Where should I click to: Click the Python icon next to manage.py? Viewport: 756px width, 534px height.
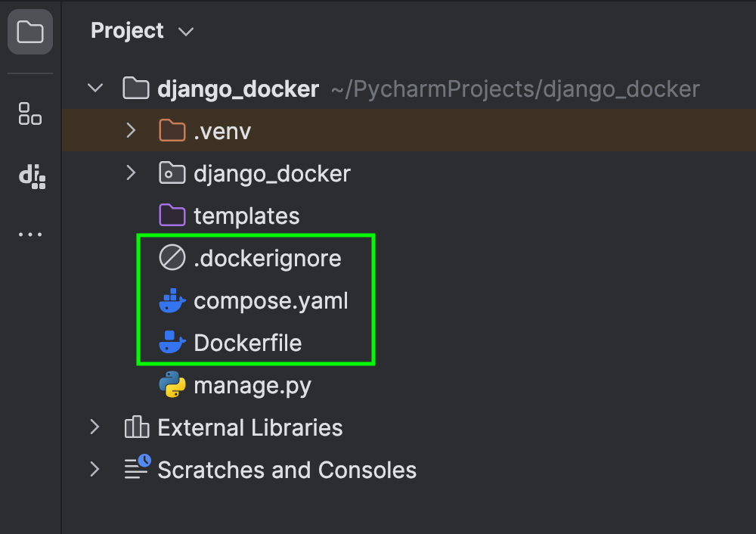pos(172,386)
